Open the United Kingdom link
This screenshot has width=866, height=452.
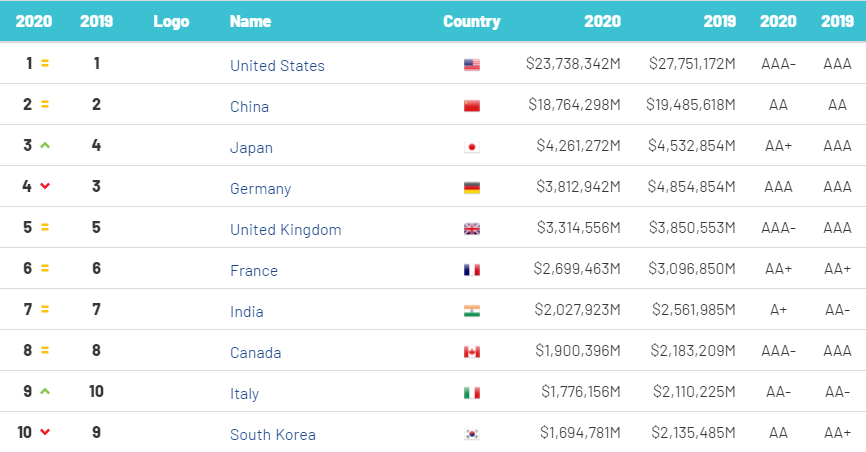pos(285,230)
